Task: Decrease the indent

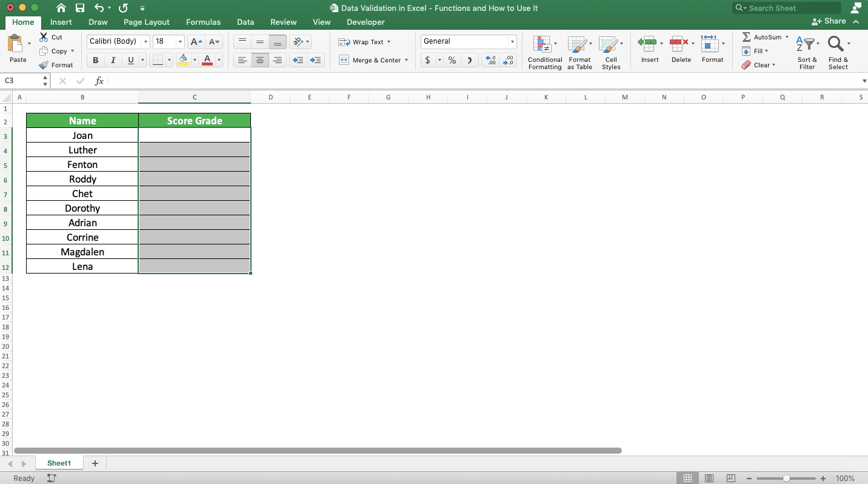Action: (298, 60)
